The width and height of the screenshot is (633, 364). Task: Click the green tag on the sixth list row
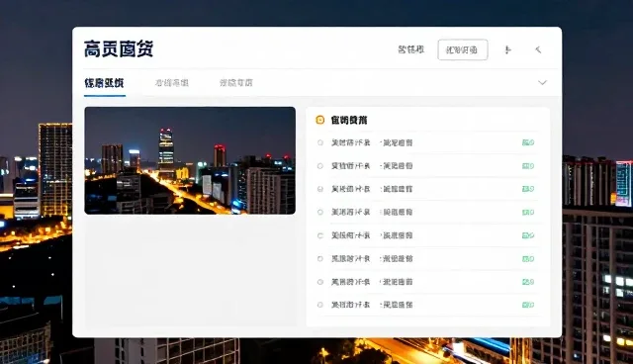click(528, 259)
